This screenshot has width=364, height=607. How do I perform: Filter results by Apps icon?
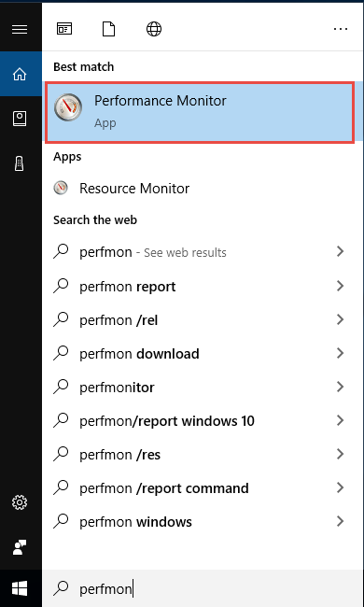click(x=64, y=29)
